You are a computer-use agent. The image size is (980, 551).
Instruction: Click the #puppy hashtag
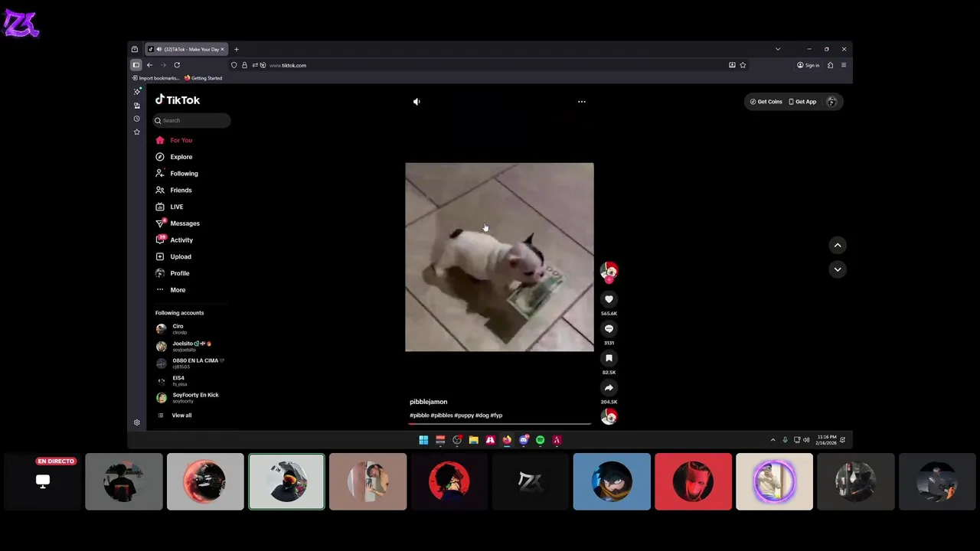(x=464, y=416)
